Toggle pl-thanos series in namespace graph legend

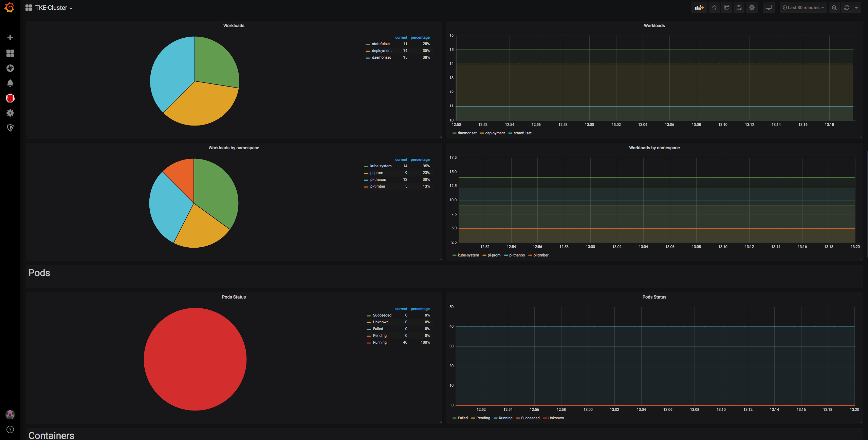(x=517, y=255)
